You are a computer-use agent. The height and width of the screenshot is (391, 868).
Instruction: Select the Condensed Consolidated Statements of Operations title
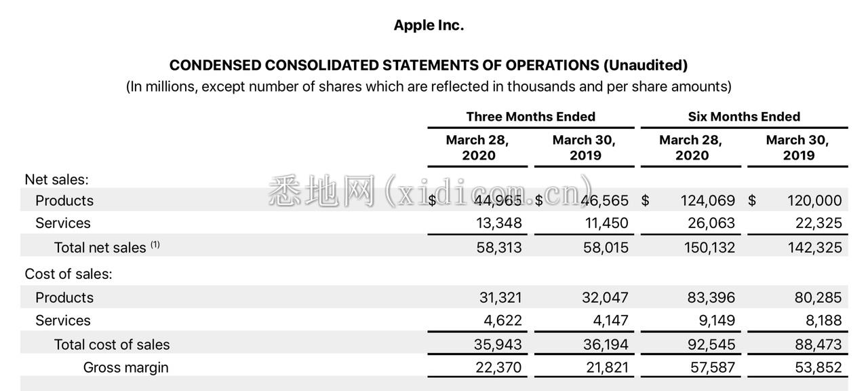click(429, 65)
